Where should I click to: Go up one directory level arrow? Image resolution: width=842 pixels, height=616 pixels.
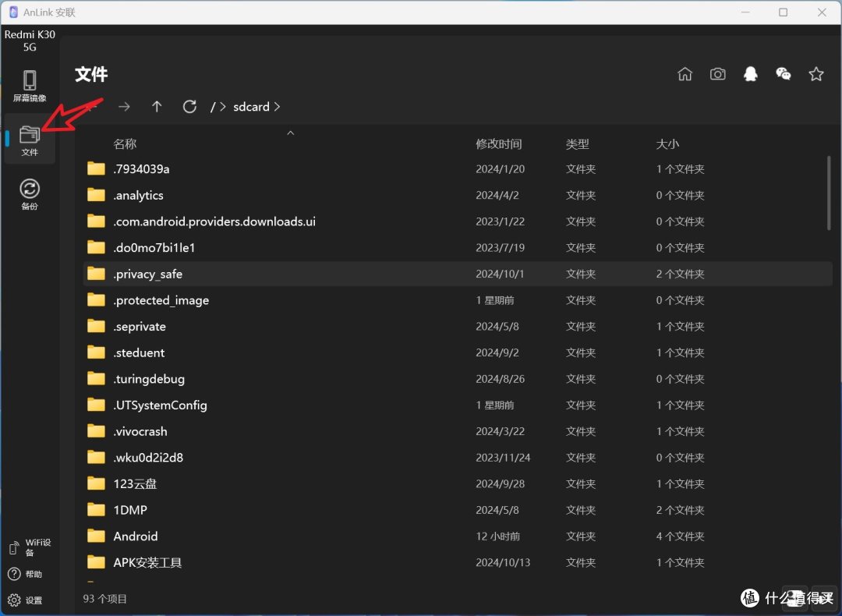pyautogui.click(x=157, y=107)
